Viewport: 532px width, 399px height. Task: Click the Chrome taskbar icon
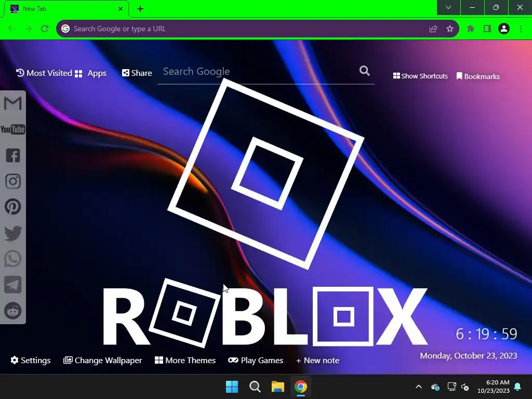[301, 387]
